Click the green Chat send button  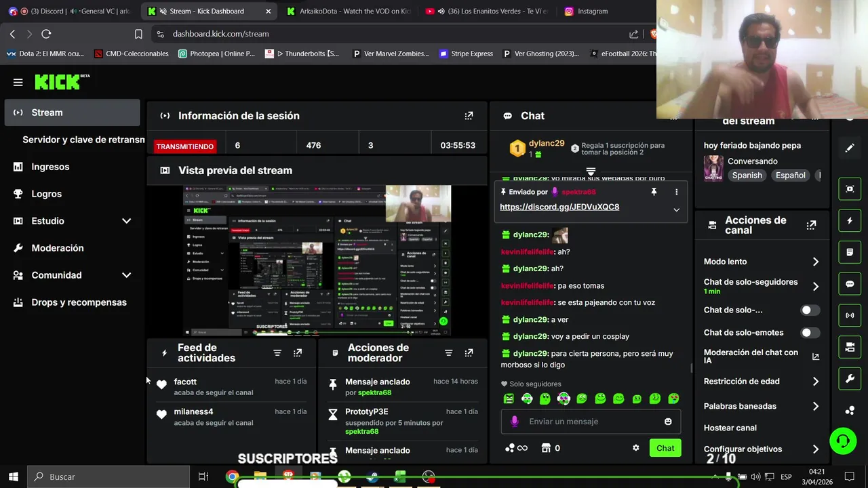[665, 448]
